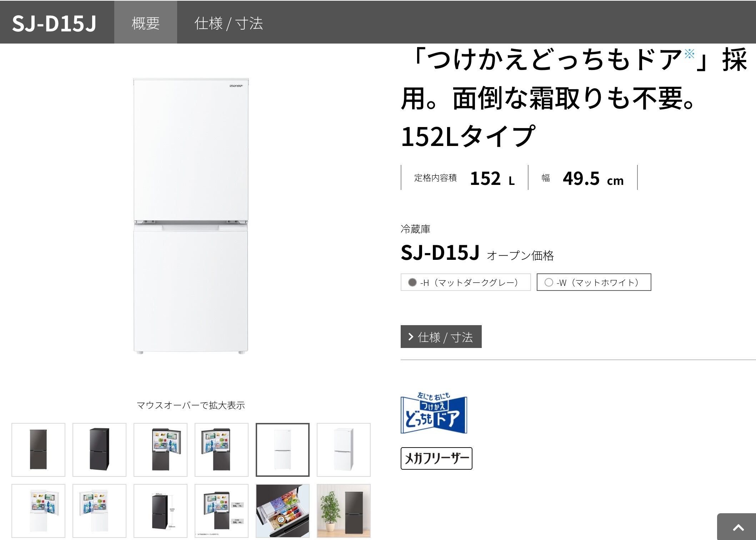This screenshot has height=540, width=756.
Task: Show the dark gray angled view thumbnail
Action: (99, 450)
